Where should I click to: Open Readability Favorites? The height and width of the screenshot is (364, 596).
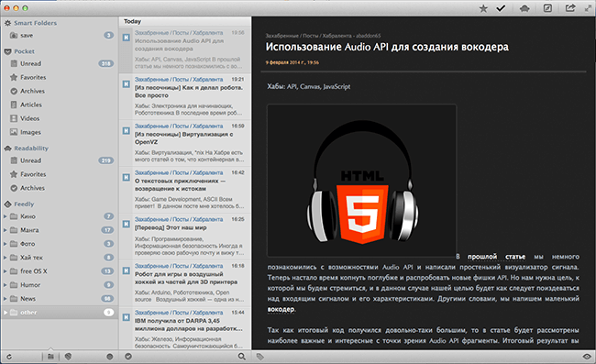point(60,174)
